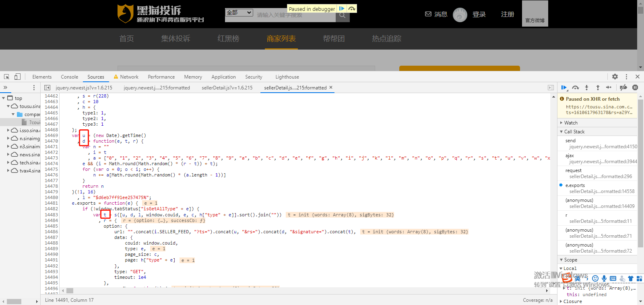Click the user avatar icon
644x305 pixels.
coord(460,15)
